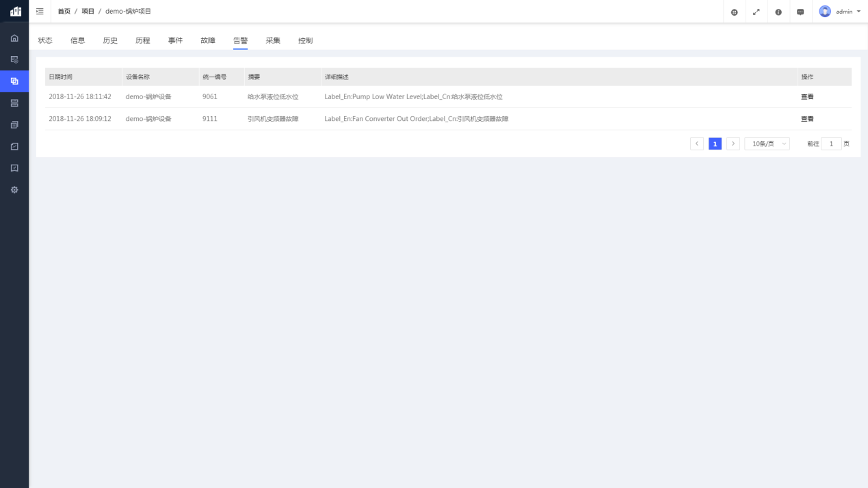Click the globe language icon in the header
This screenshot has width=868, height=488.
coord(734,12)
